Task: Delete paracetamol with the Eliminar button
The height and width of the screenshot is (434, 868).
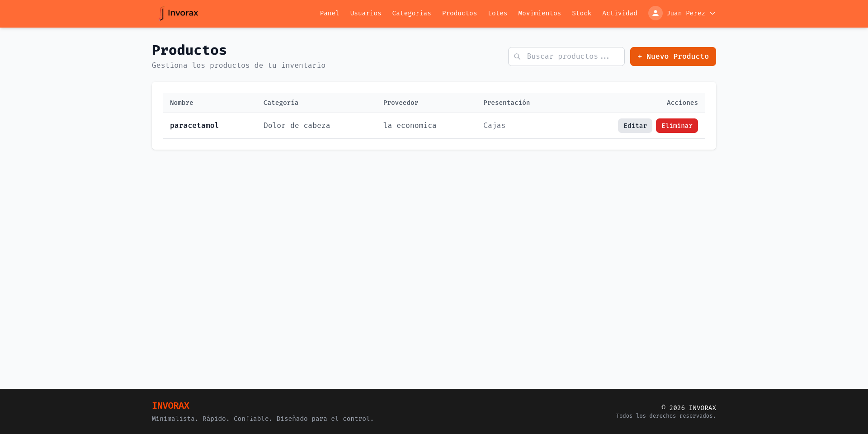Action: click(x=676, y=126)
